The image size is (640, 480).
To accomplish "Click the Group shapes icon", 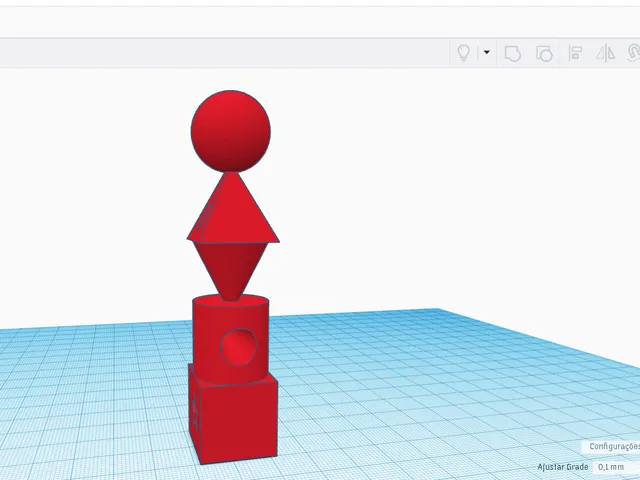I will tap(513, 53).
